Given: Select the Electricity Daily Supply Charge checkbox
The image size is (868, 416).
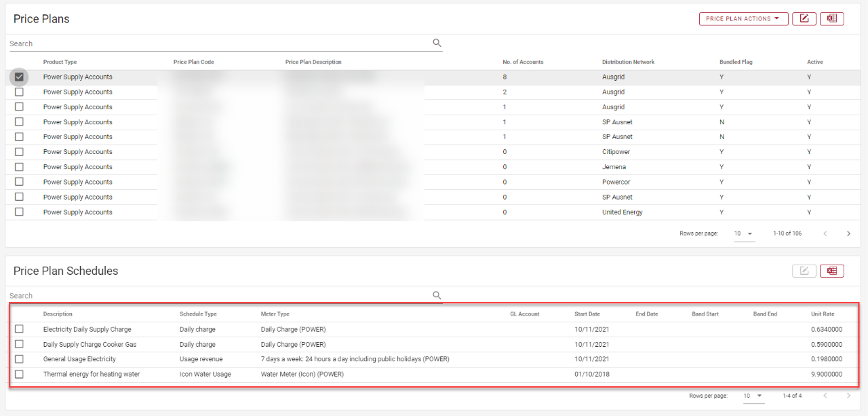Looking at the screenshot, I should point(19,329).
